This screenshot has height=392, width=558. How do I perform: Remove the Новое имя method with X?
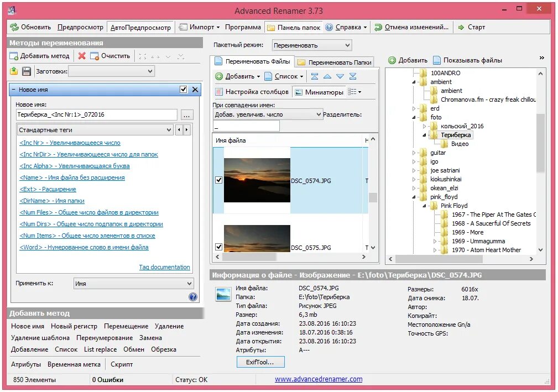pyautogui.click(x=195, y=89)
